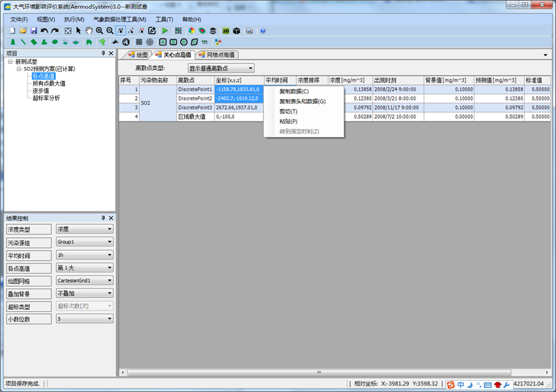Choose 复制数据(C) from context menu
This screenshot has width=556, height=392.
[x=294, y=91]
